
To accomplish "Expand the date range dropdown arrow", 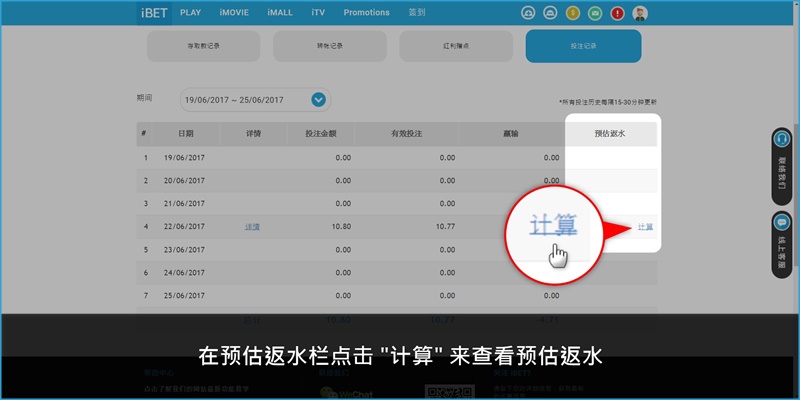I will 318,100.
